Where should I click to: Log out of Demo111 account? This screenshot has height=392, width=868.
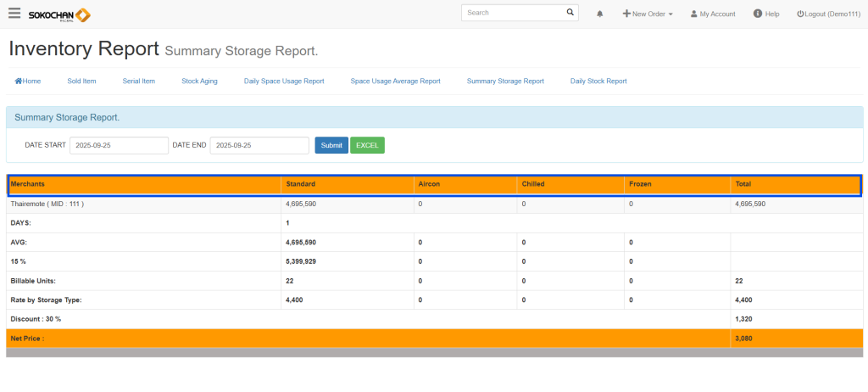point(828,14)
